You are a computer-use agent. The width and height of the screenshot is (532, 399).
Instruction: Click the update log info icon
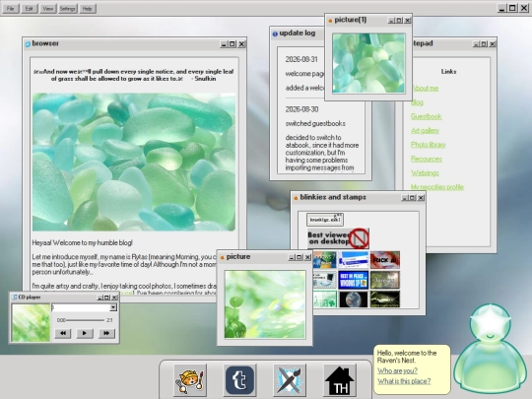(x=275, y=33)
